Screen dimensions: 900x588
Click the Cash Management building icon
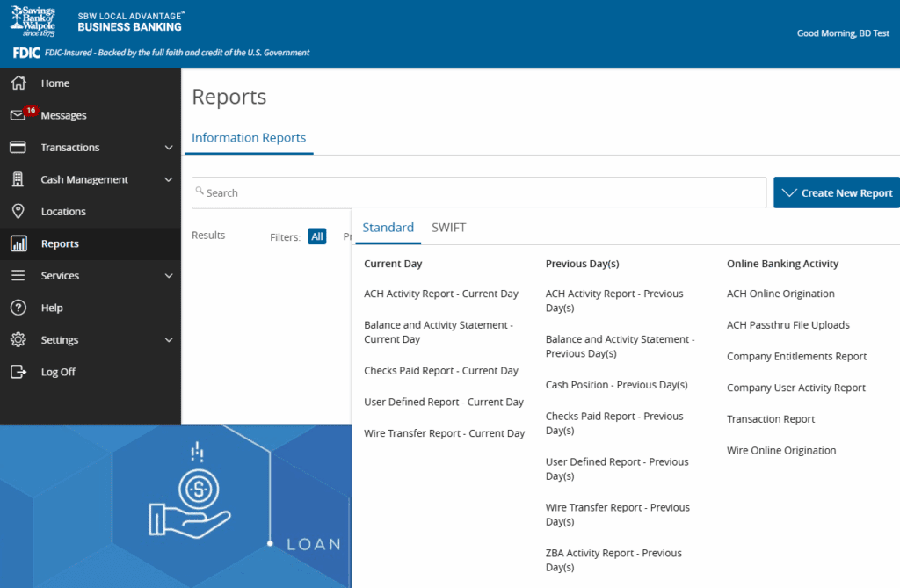[x=18, y=179]
